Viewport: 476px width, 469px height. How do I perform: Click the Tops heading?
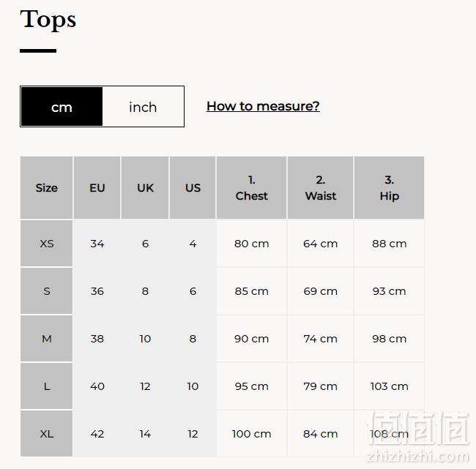48,19
